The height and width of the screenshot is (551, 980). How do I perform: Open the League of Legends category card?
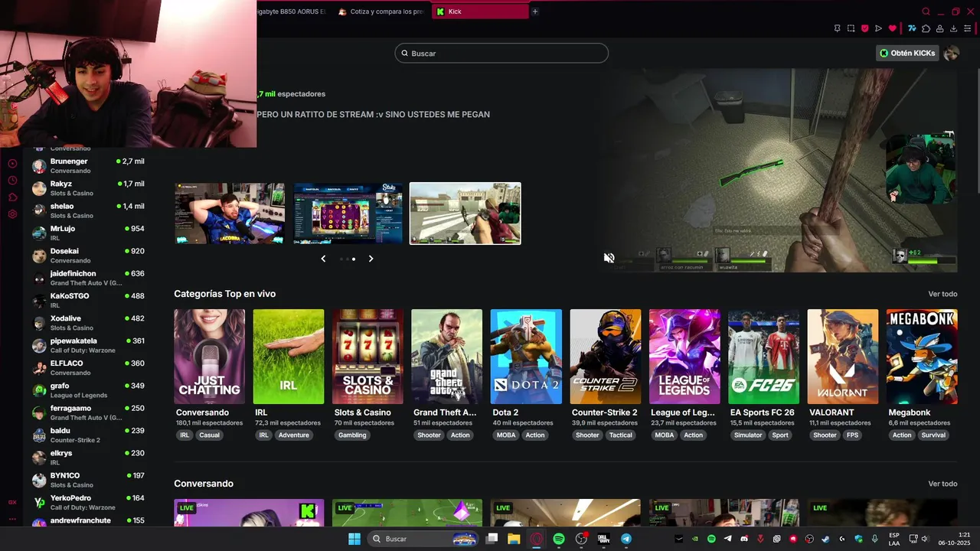click(684, 357)
